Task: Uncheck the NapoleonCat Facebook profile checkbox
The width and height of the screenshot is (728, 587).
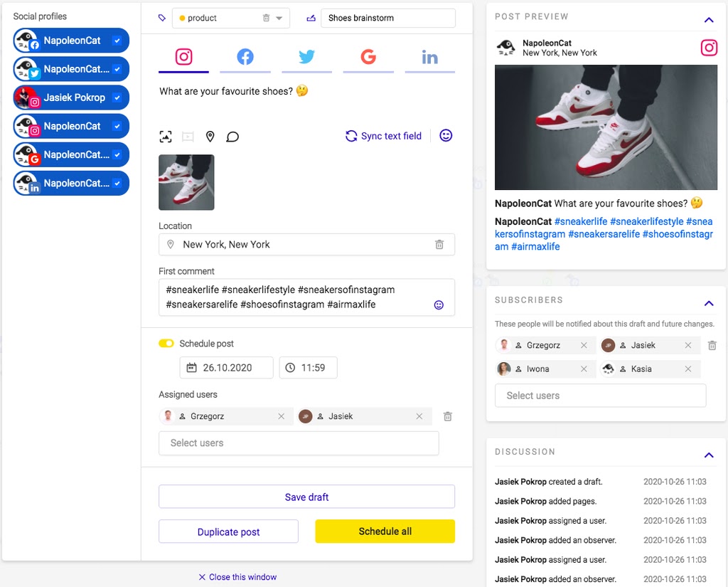Action: click(117, 41)
